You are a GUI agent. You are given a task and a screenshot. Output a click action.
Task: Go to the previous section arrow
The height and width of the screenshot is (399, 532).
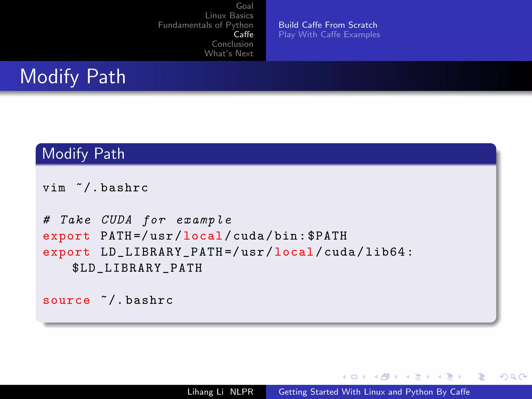(440, 377)
